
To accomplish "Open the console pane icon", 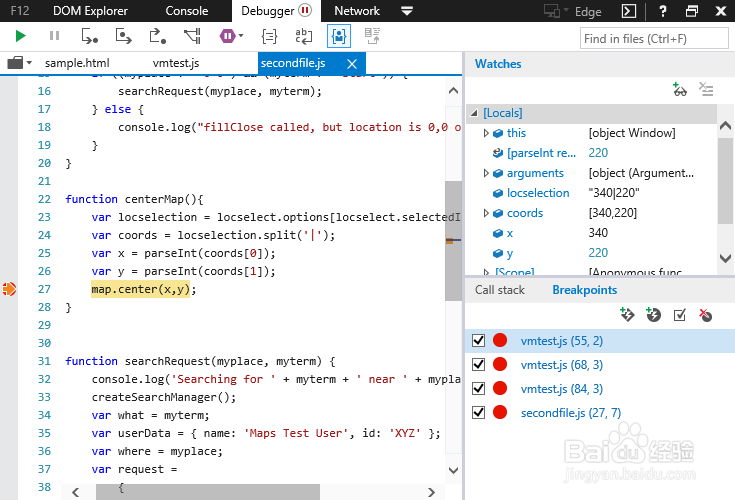I will pos(629,11).
